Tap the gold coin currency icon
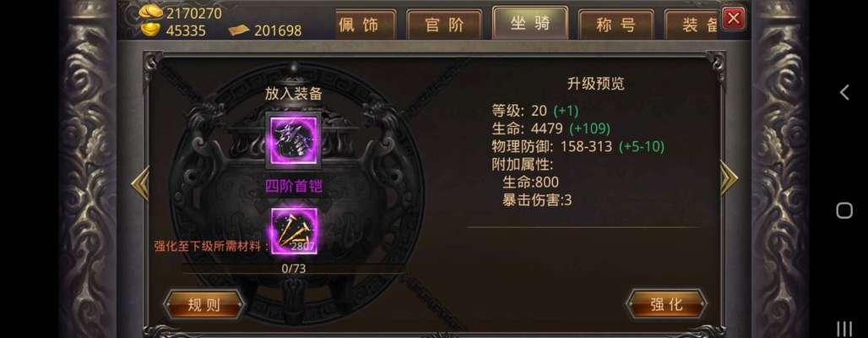Viewport: 868px width, 338px height. 150,12
